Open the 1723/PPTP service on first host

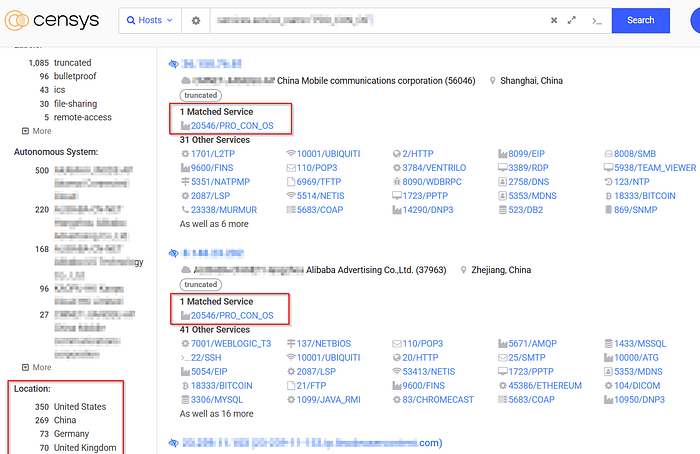tap(425, 196)
